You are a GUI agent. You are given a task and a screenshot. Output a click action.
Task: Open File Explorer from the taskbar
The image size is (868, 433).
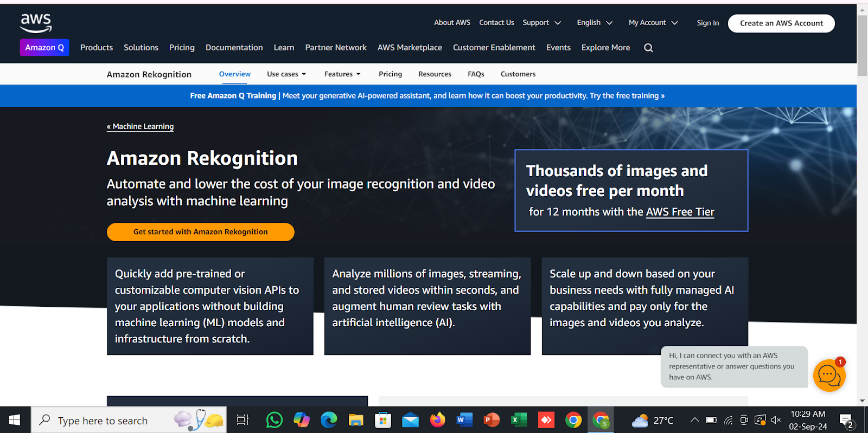click(356, 420)
